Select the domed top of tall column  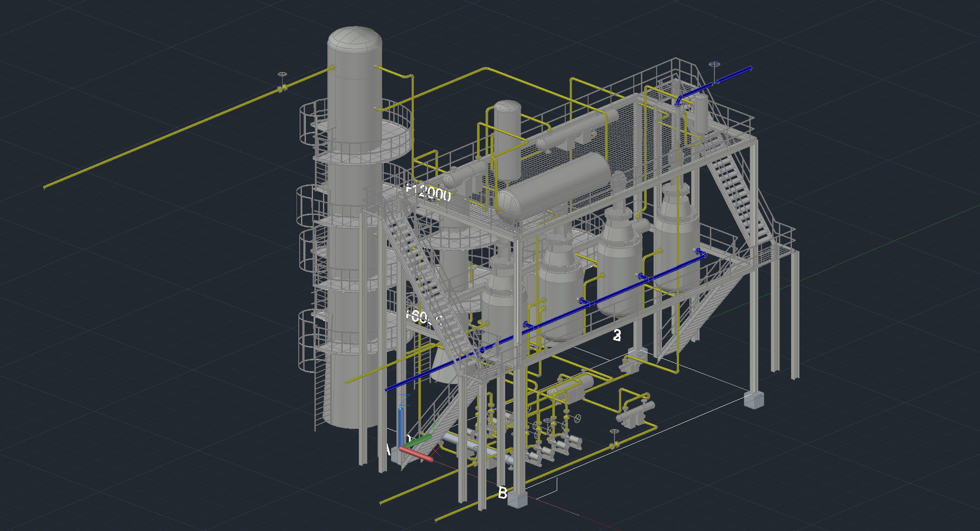click(354, 38)
